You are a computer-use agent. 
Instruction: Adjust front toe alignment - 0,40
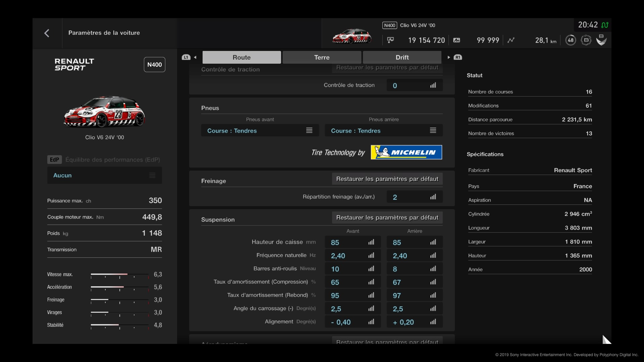point(353,322)
